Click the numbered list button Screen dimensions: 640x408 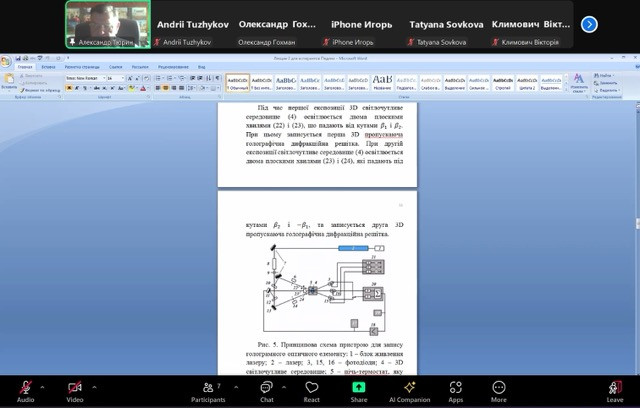pos(169,78)
